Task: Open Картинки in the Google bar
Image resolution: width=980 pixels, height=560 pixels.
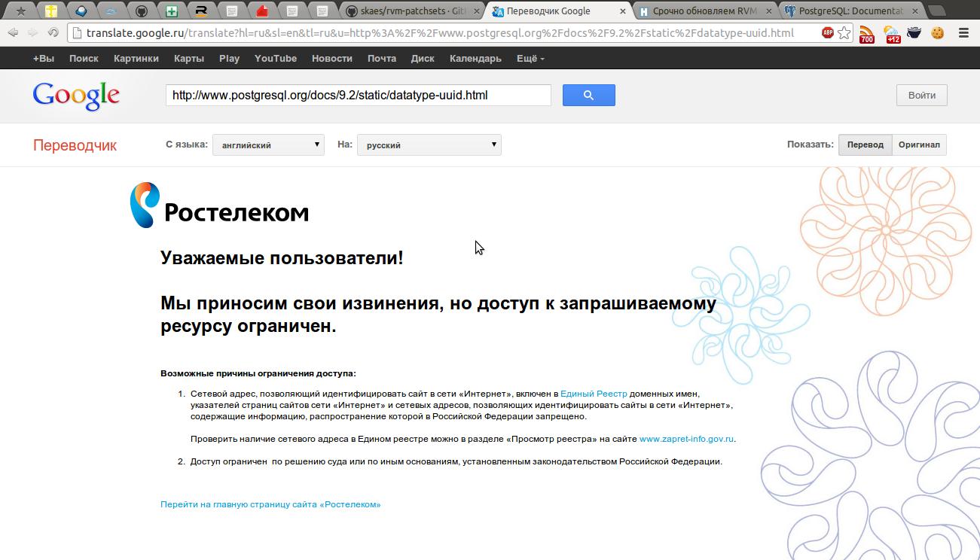Action: click(136, 58)
